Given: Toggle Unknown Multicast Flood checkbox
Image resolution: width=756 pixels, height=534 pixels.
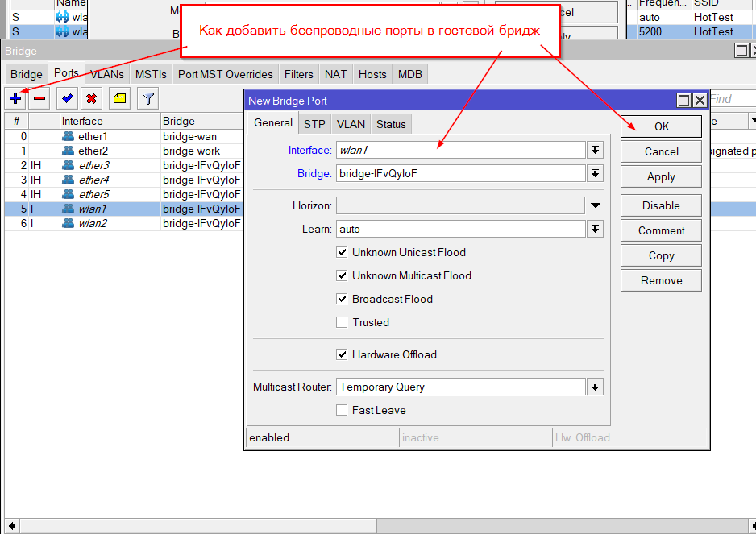Looking at the screenshot, I should (x=342, y=275).
